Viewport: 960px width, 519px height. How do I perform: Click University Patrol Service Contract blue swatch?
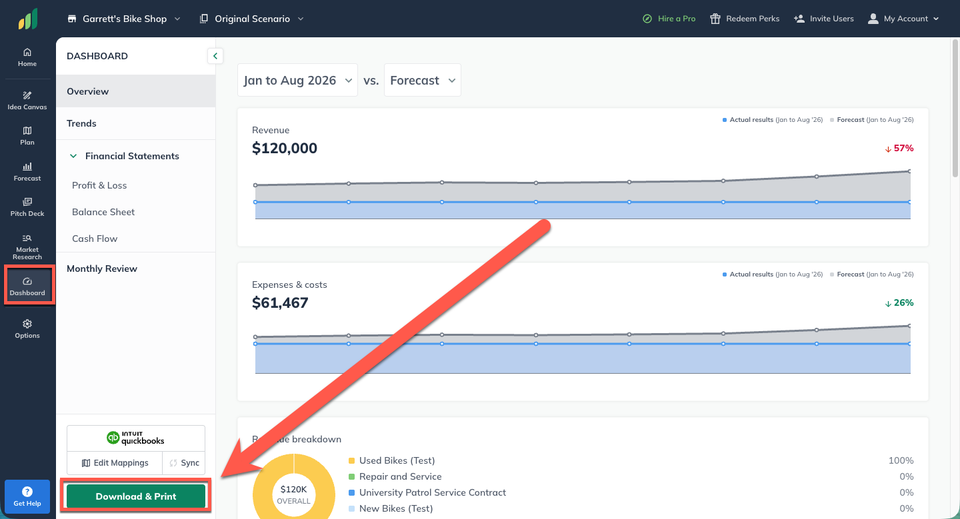point(351,493)
